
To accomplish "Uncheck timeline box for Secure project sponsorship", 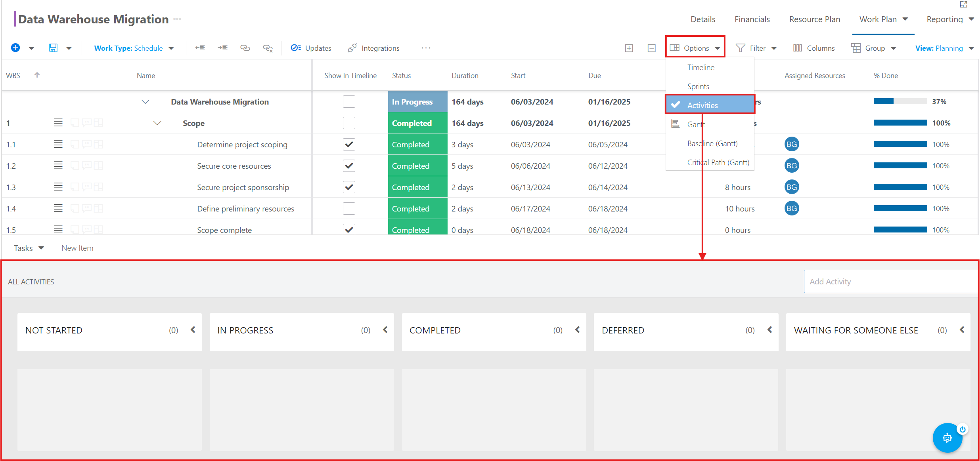I will click(349, 187).
